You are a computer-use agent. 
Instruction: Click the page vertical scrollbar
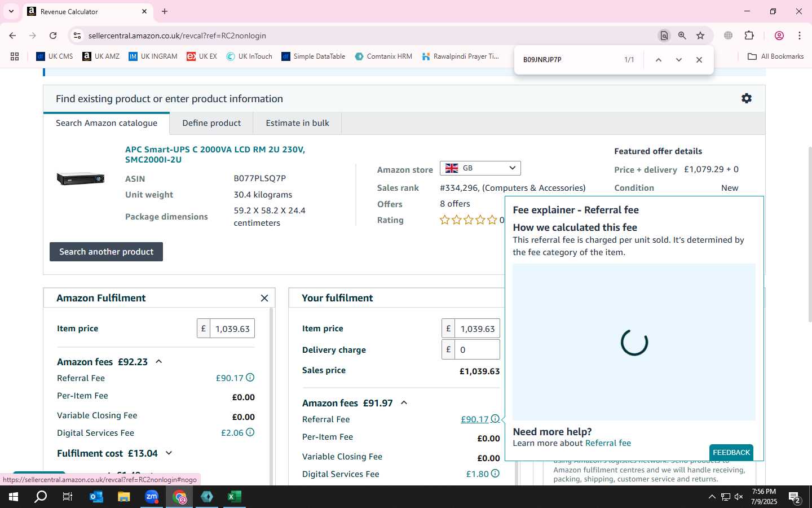tap(809, 234)
